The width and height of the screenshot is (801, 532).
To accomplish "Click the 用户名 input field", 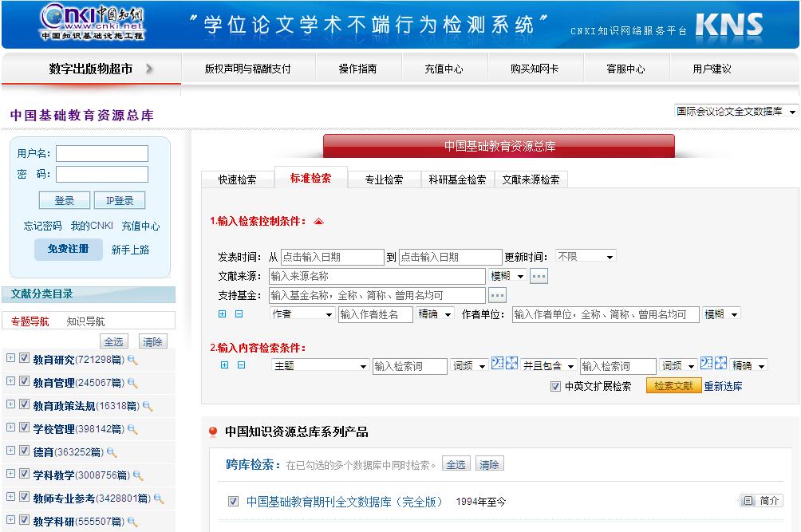I will [102, 153].
